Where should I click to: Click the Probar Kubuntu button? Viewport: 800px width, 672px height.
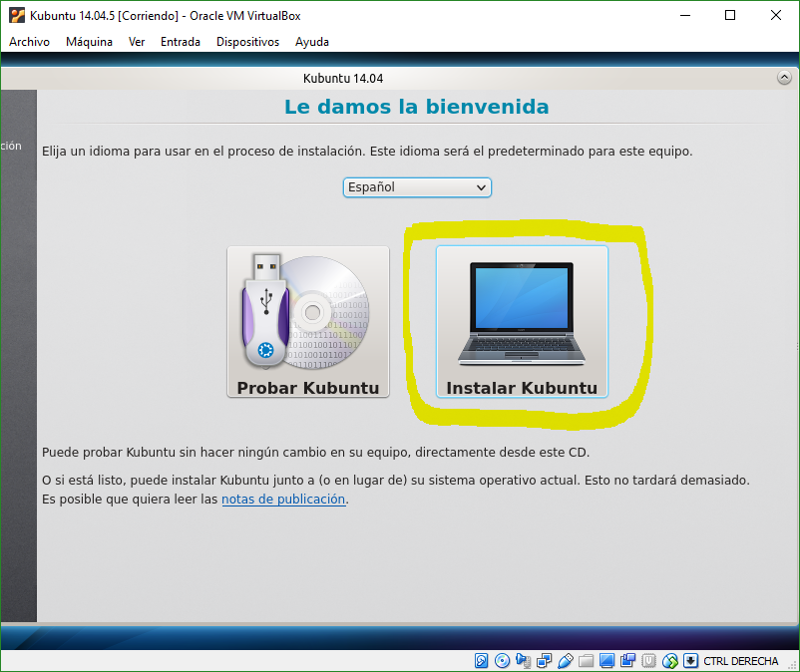tap(307, 321)
